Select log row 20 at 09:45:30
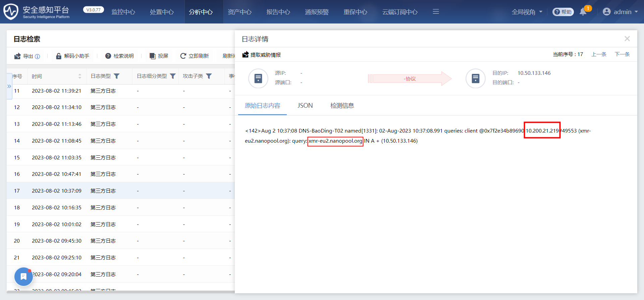 (x=121, y=241)
